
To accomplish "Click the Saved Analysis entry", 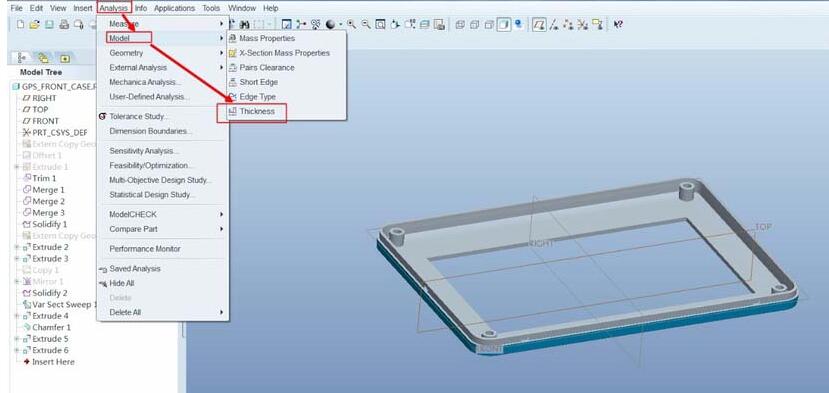I will [135, 269].
